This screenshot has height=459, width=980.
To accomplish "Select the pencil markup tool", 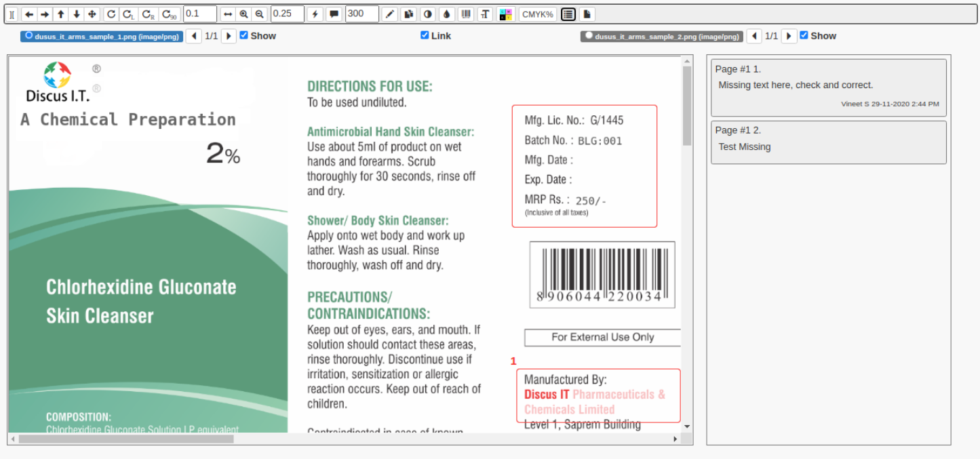I will point(390,14).
